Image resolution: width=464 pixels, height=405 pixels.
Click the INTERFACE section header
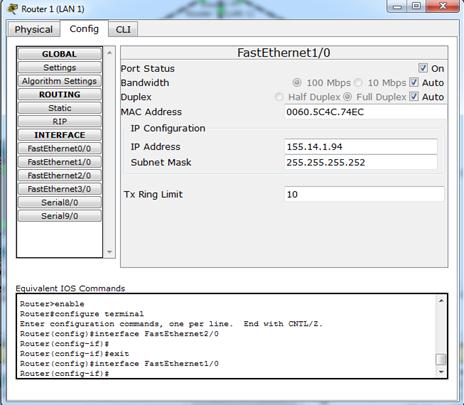click(59, 135)
